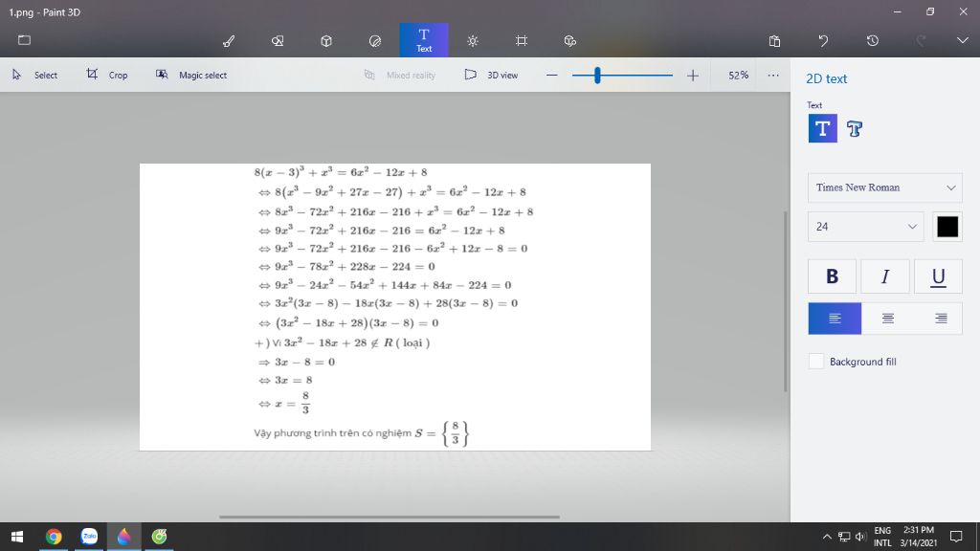
Task: Open the three-dots more options
Action: [773, 75]
